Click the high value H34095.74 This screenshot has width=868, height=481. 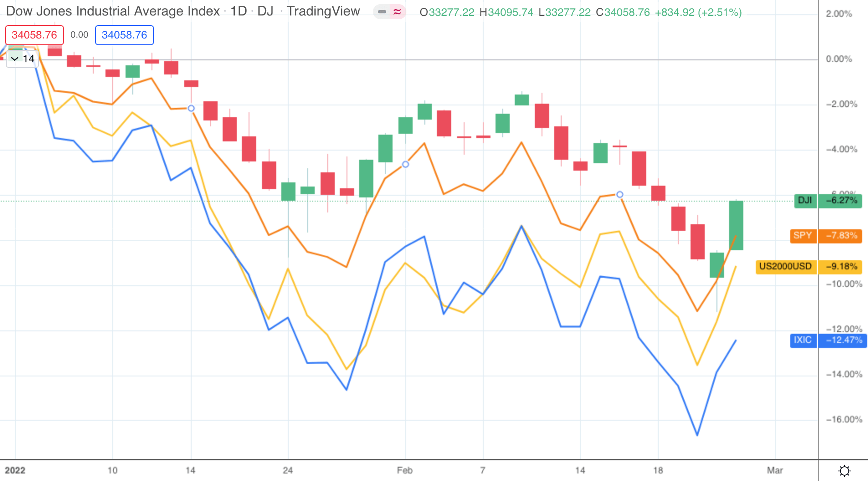(x=506, y=12)
